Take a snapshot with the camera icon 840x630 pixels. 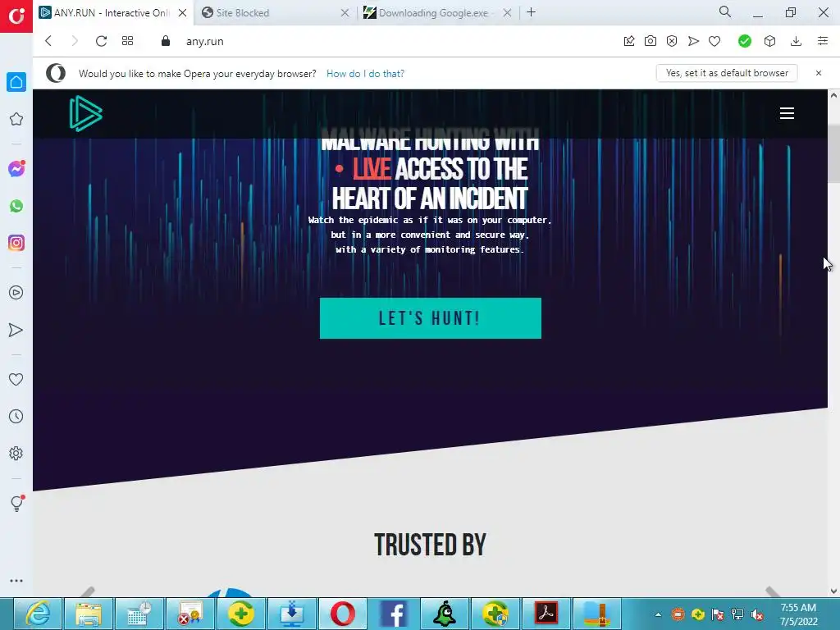[x=651, y=41]
